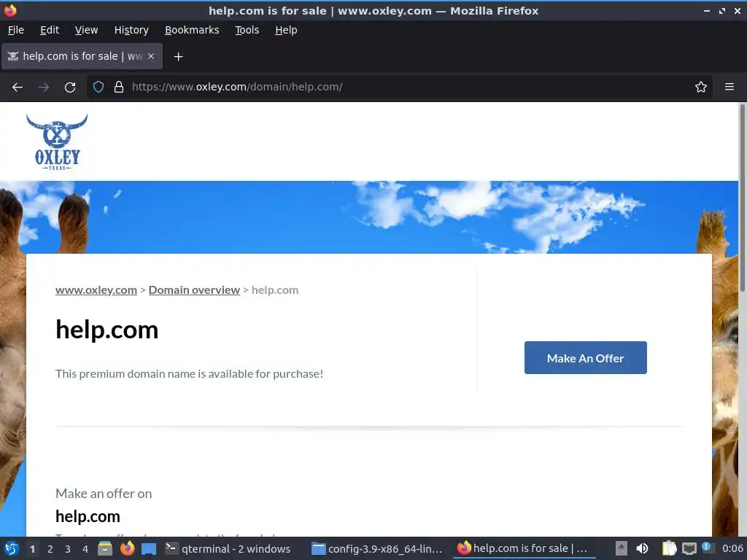The image size is (747, 560).
Task: Select the help.com is for sale tab
Action: click(82, 56)
